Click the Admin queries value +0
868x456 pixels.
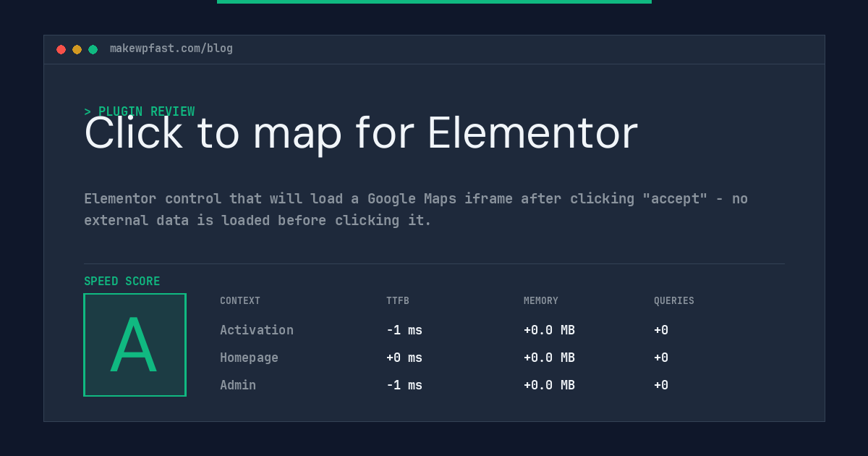tap(661, 385)
